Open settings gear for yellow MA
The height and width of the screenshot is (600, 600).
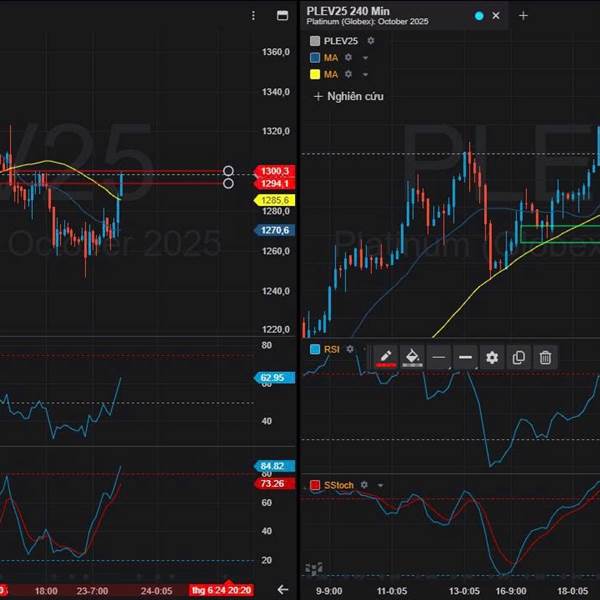pyautogui.click(x=348, y=74)
